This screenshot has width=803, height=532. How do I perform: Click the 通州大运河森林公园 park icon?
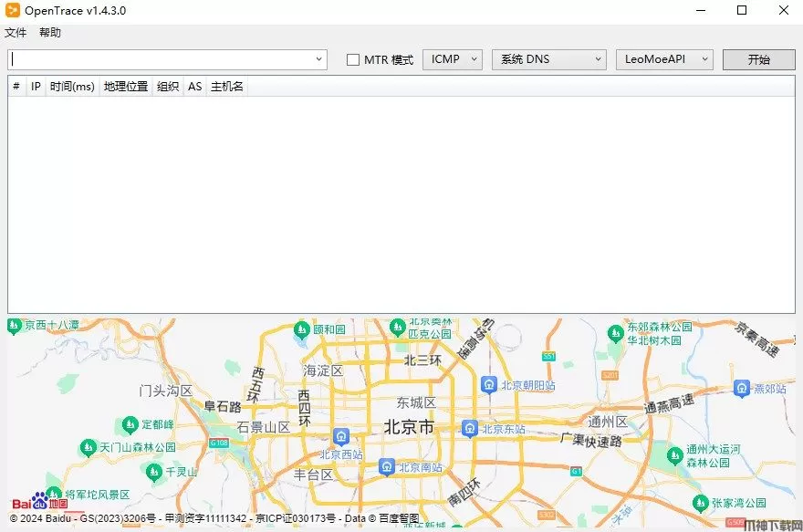(674, 454)
